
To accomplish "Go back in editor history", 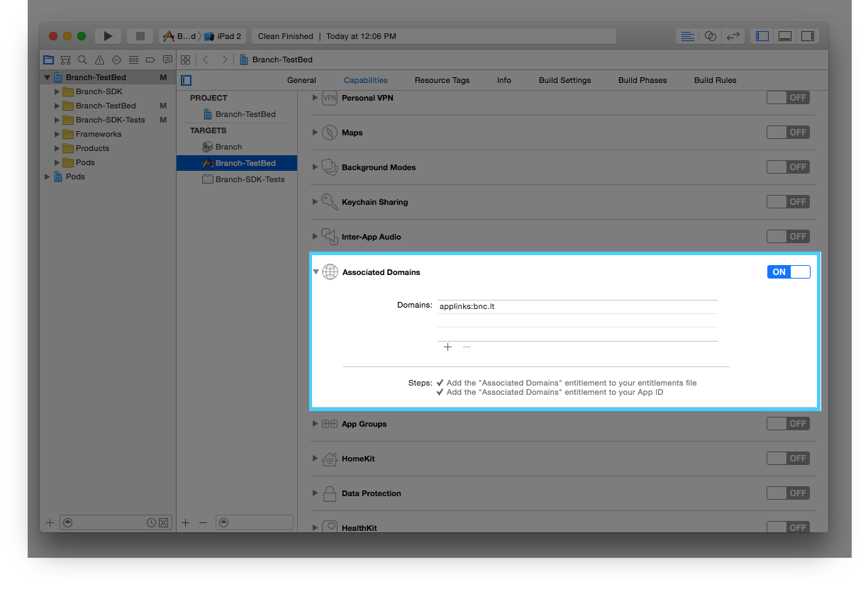I will point(206,60).
